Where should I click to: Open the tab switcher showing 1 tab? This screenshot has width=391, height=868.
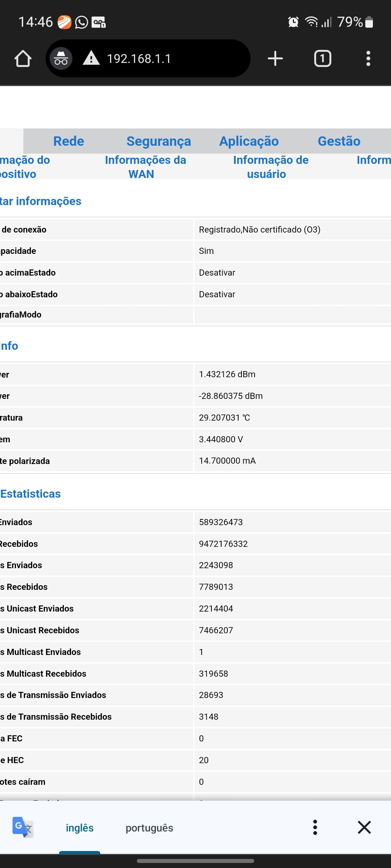click(322, 59)
